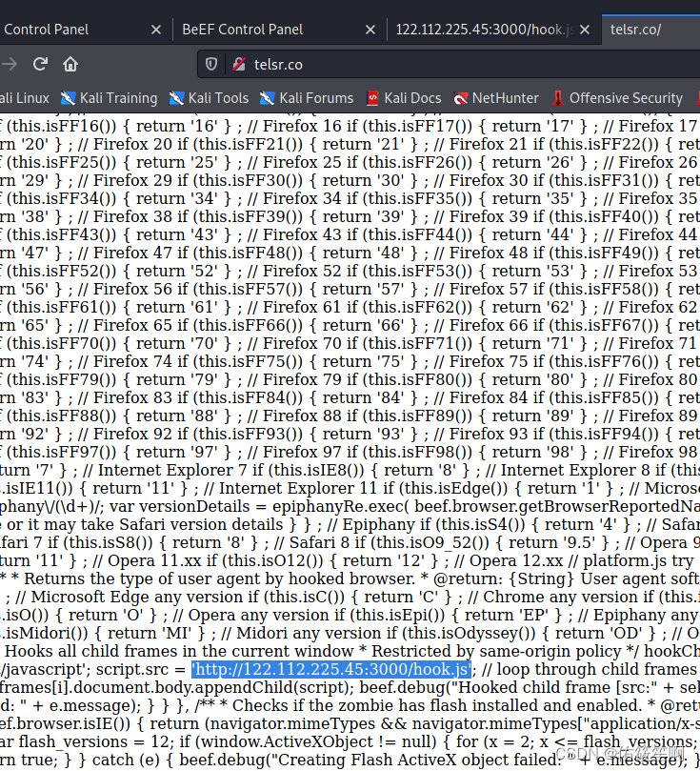Open the NetHunter bookmark
Screen dimensions: 700x771
point(495,98)
